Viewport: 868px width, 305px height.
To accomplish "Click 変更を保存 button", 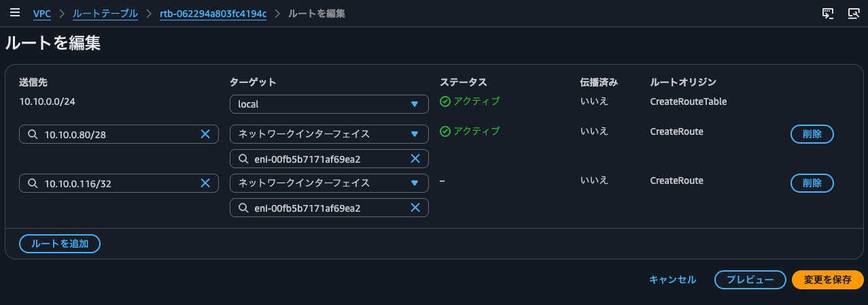I will 827,280.
